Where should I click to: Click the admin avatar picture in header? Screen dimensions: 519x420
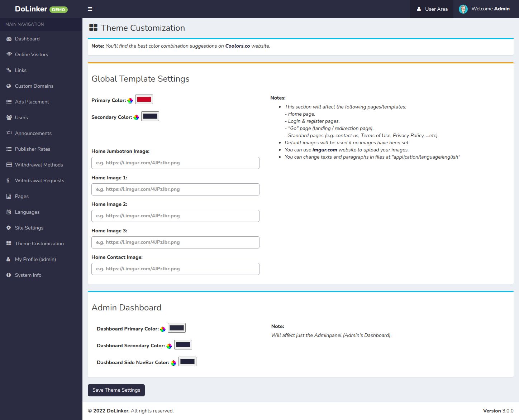(463, 9)
